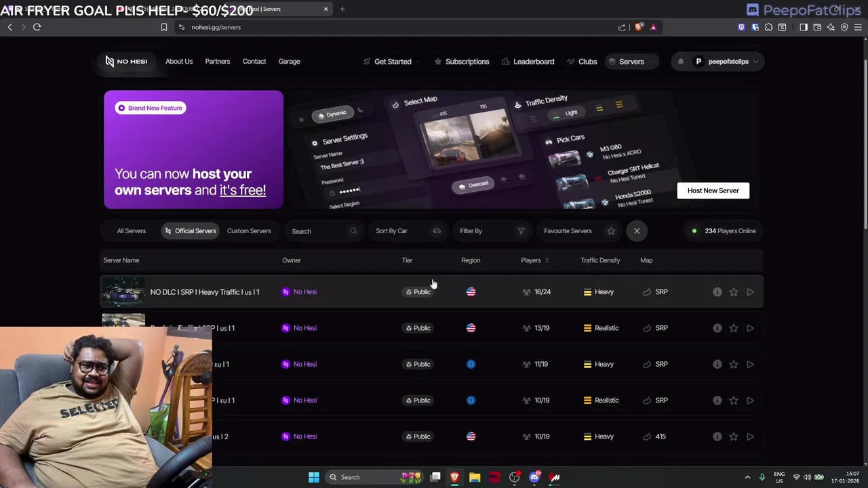Open the Clubs page
This screenshot has width=868, height=488.
(582, 62)
